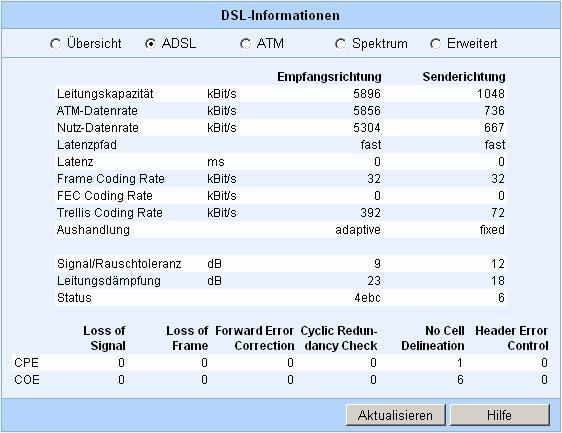The height and width of the screenshot is (433, 562).
Task: Click the Senderichtung column header
Action: (x=464, y=77)
